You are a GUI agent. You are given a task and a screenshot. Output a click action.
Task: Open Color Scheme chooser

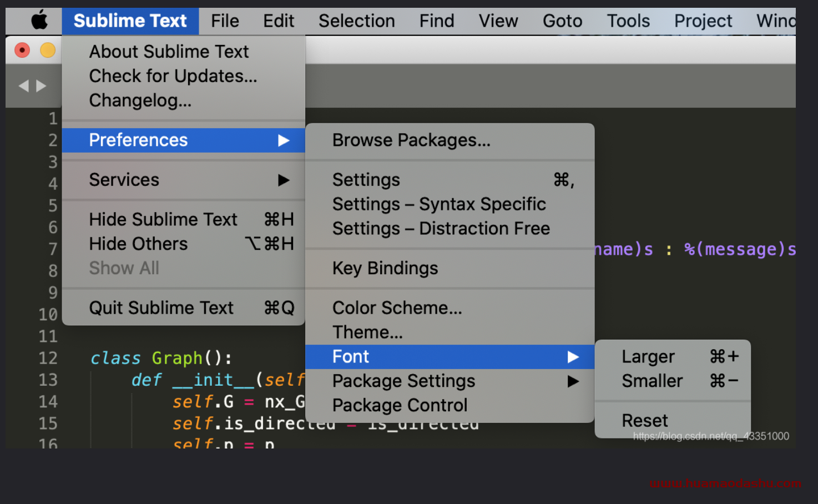pyautogui.click(x=397, y=308)
